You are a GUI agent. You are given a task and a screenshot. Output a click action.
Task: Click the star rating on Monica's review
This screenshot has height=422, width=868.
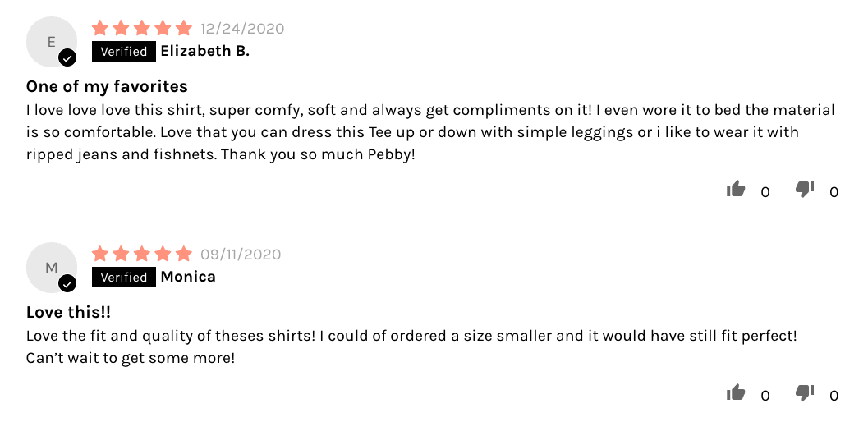[142, 254]
